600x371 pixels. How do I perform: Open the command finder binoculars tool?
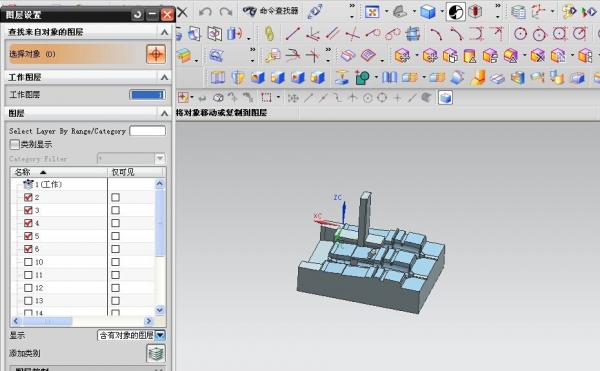(x=271, y=11)
